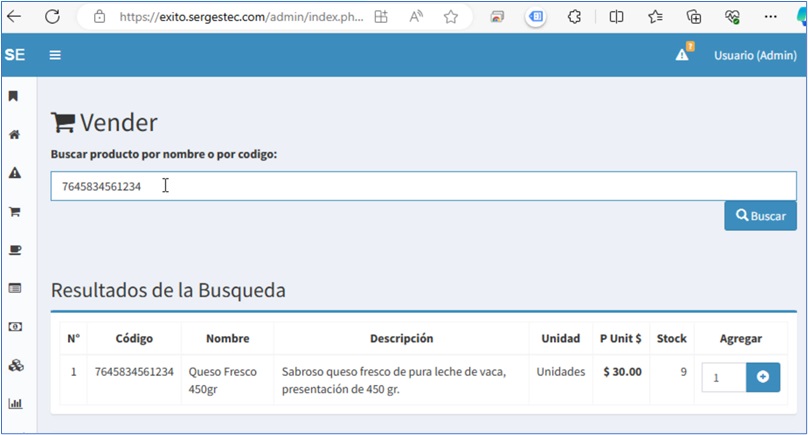This screenshot has height=435, width=808.
Task: Click the Buscar producto por nombre label
Action: [x=164, y=154]
